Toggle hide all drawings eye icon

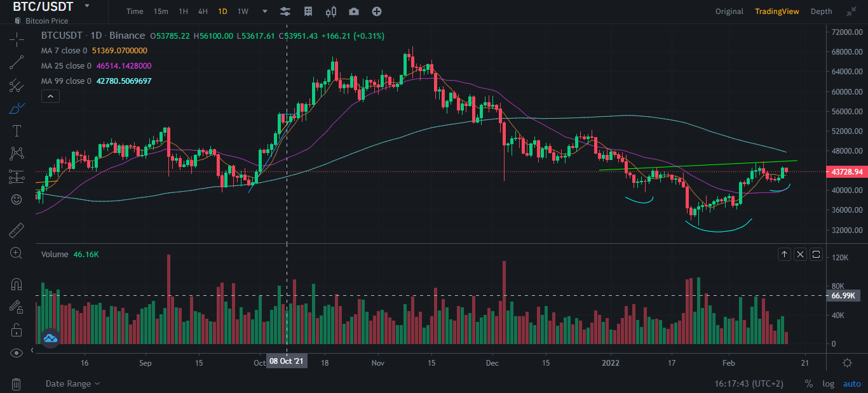point(17,353)
